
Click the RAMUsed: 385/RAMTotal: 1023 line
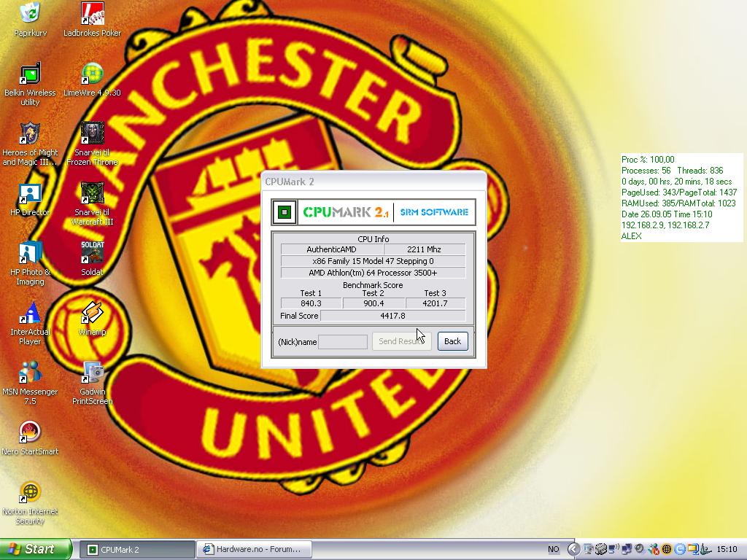click(x=678, y=203)
